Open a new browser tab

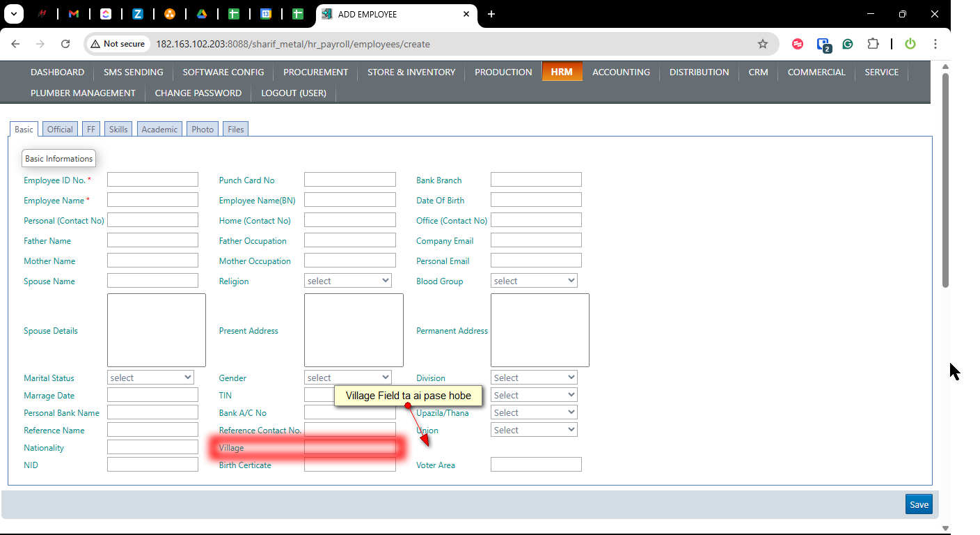pyautogui.click(x=491, y=14)
